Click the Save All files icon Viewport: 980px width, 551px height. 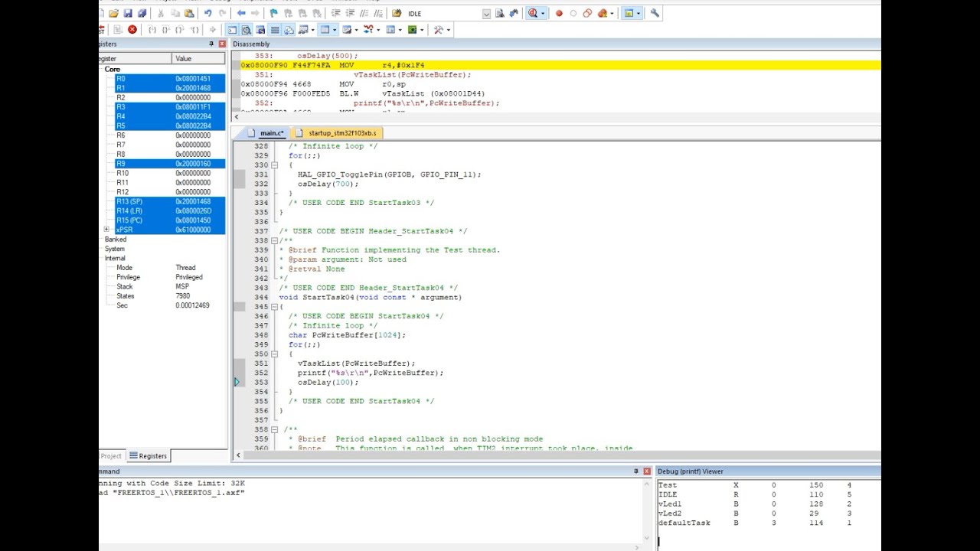(x=142, y=13)
